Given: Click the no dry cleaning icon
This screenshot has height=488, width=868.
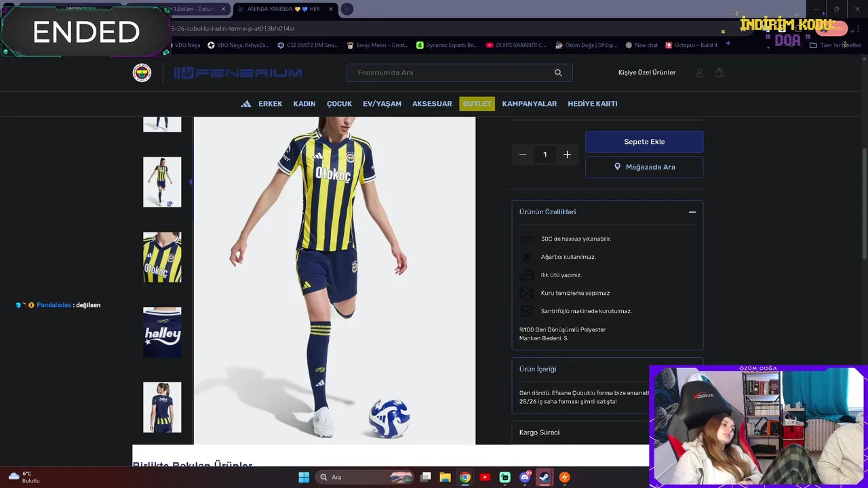Looking at the screenshot, I should click(x=526, y=293).
